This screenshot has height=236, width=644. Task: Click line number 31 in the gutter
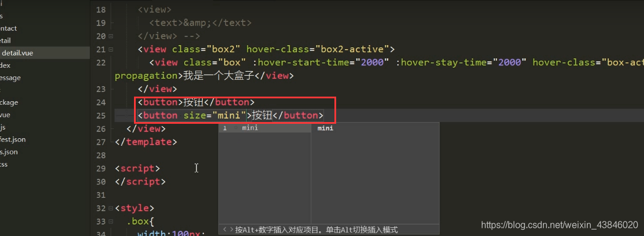(x=100, y=194)
